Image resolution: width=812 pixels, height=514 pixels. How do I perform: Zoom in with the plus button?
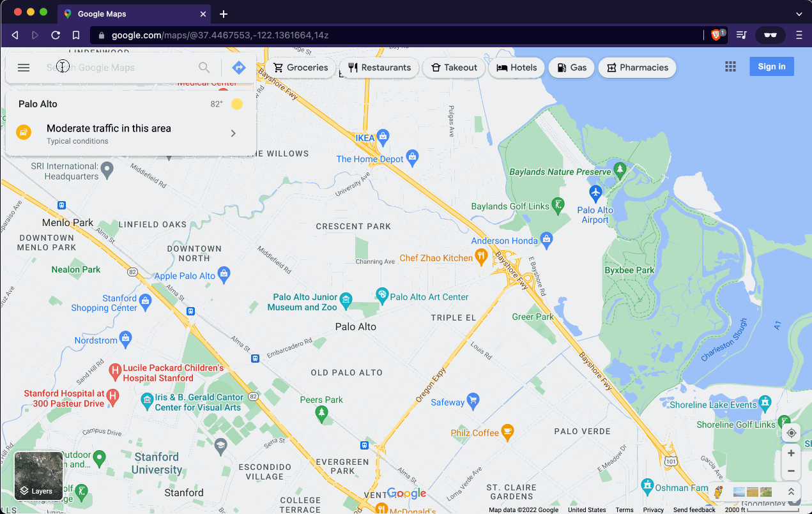tap(791, 453)
